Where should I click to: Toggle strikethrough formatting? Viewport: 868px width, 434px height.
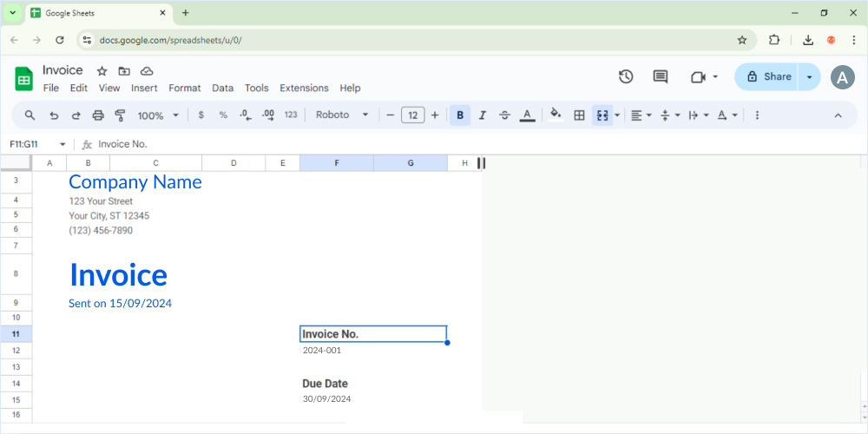pyautogui.click(x=504, y=115)
